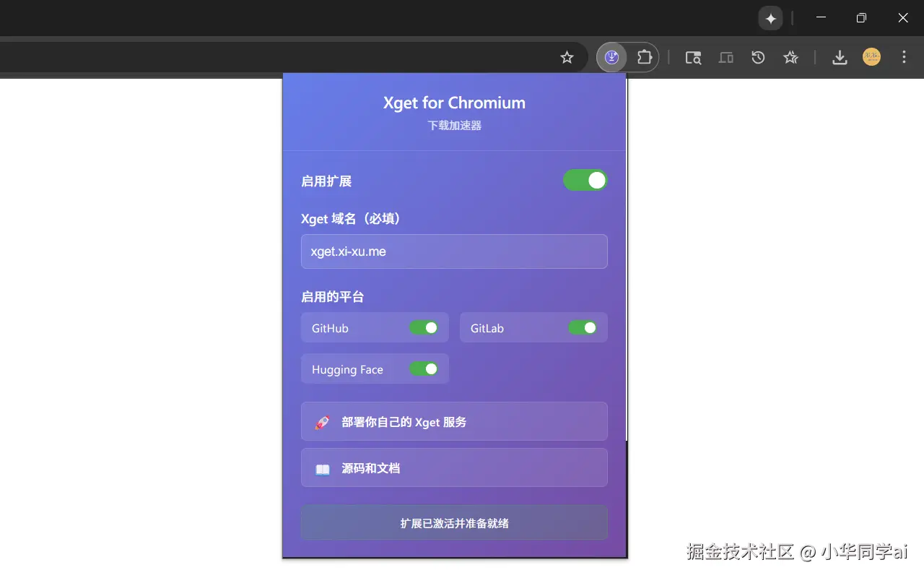The image size is (924, 578).
Task: Click the "GitHub" platform label
Action: 330,328
